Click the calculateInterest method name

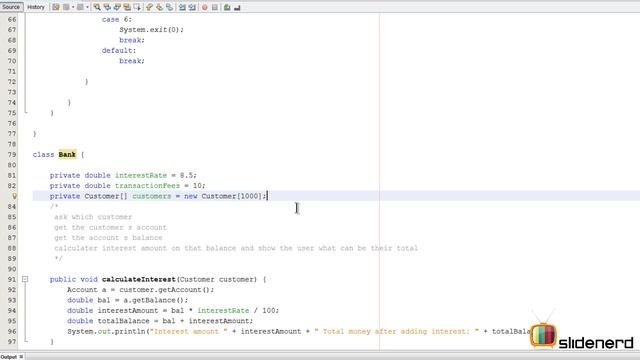coord(139,279)
